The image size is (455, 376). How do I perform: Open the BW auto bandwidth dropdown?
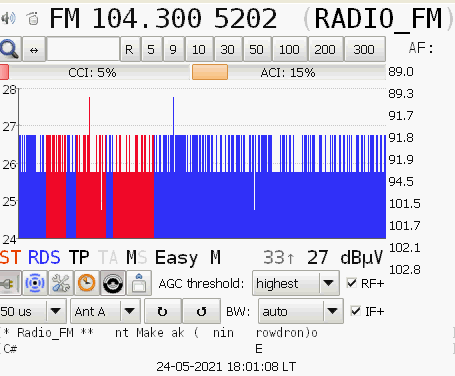pos(301,311)
